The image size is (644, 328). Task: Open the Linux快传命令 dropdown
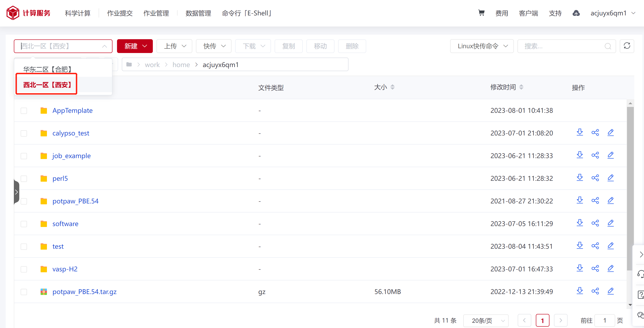tap(482, 46)
